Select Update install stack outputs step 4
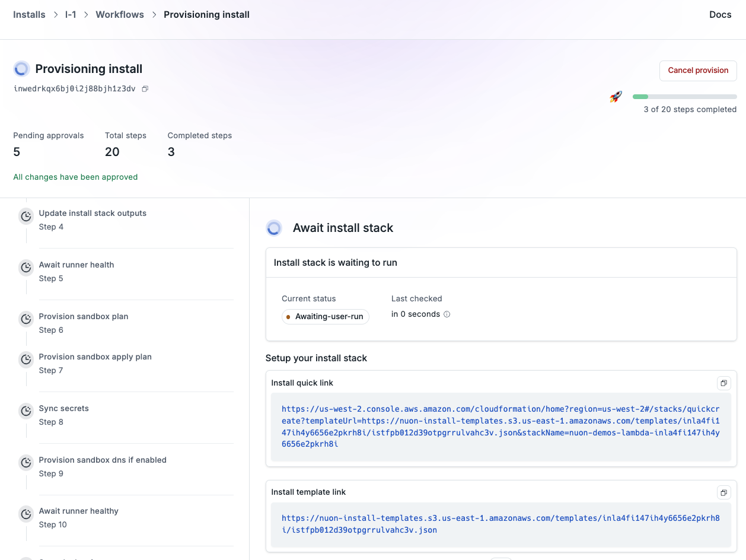746x560 pixels. (93, 220)
